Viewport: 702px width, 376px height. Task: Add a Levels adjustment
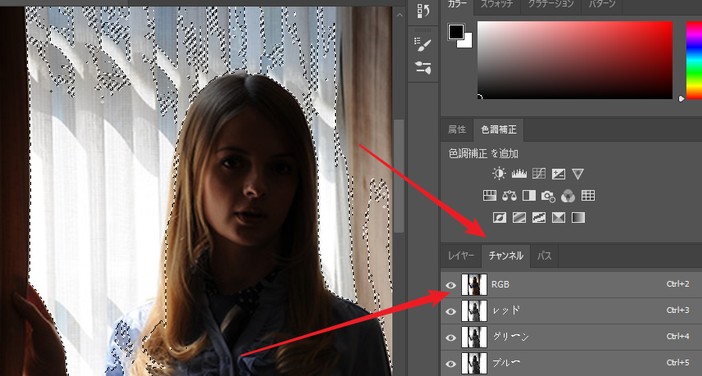click(x=519, y=174)
